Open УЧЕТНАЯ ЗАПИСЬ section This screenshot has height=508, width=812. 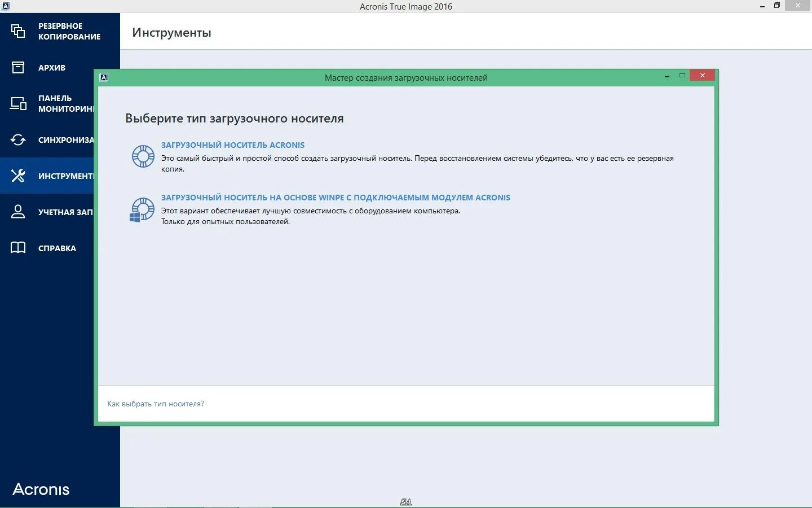[65, 212]
